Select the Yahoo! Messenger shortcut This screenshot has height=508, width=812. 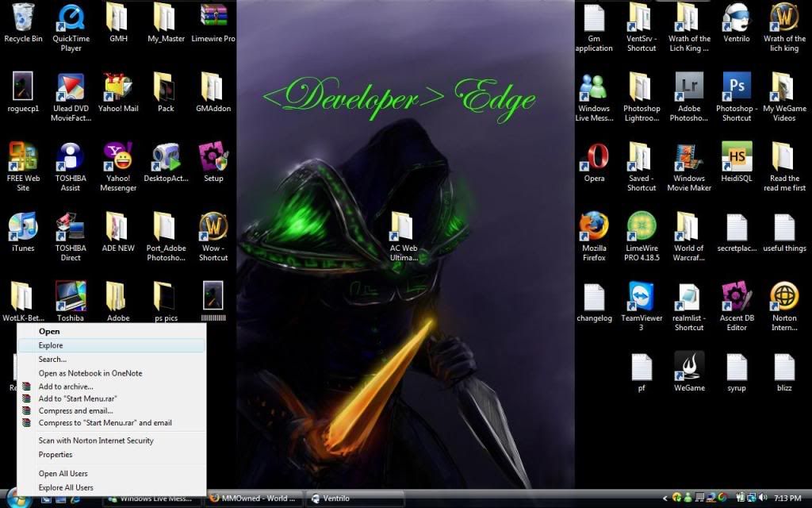point(118,156)
